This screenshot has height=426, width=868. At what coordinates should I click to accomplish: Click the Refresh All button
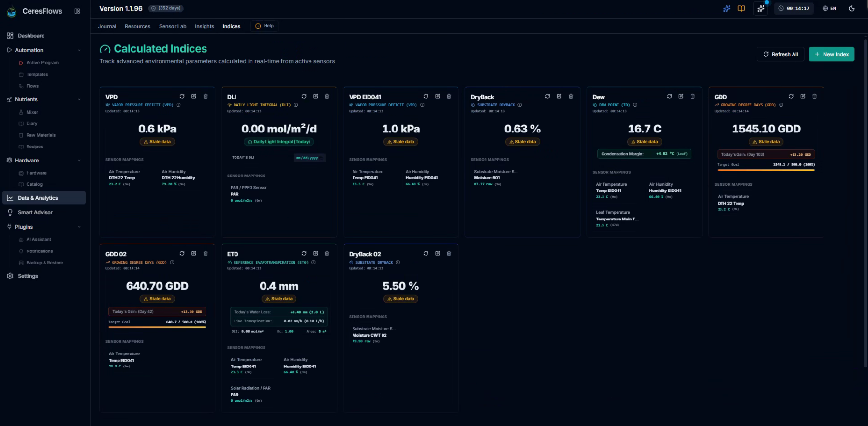point(780,54)
